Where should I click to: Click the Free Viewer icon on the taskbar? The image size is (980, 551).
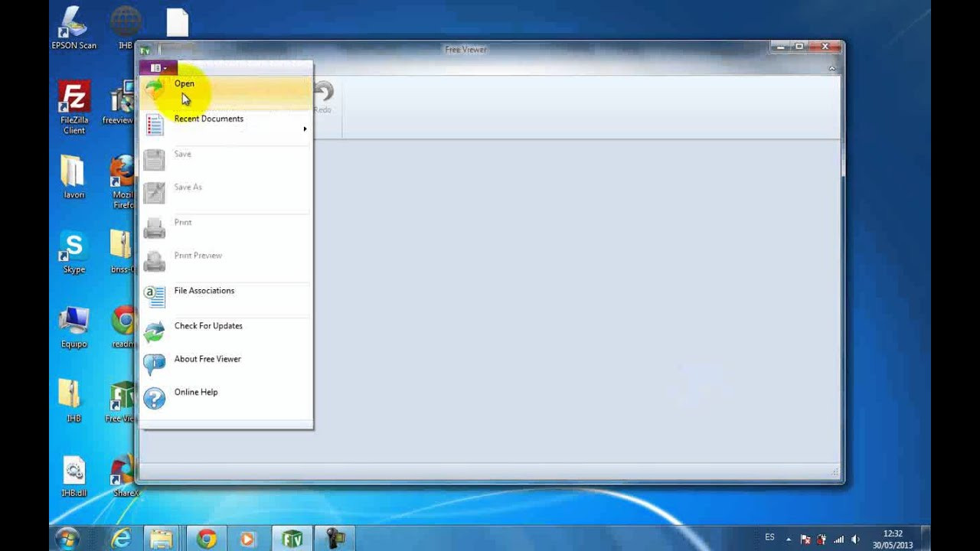point(293,539)
